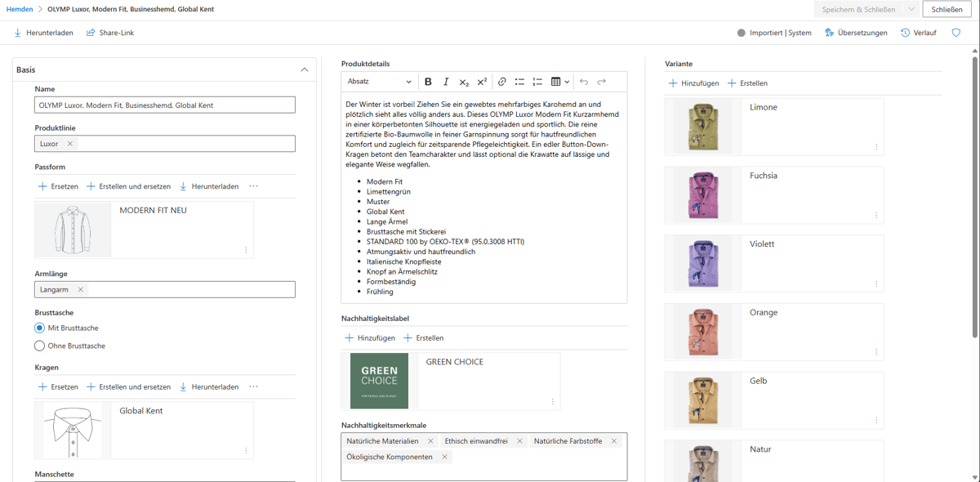Open the Verlauf history
The height and width of the screenshot is (482, 980).
click(x=919, y=33)
